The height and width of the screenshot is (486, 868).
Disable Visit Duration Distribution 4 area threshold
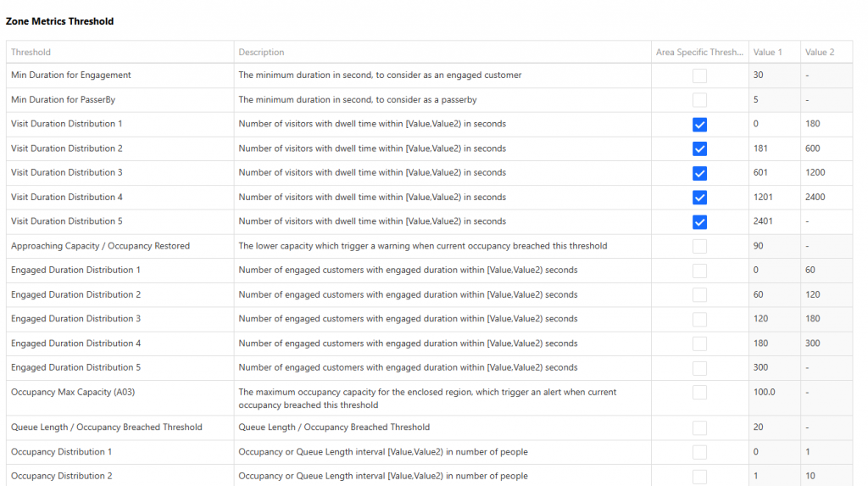699,198
